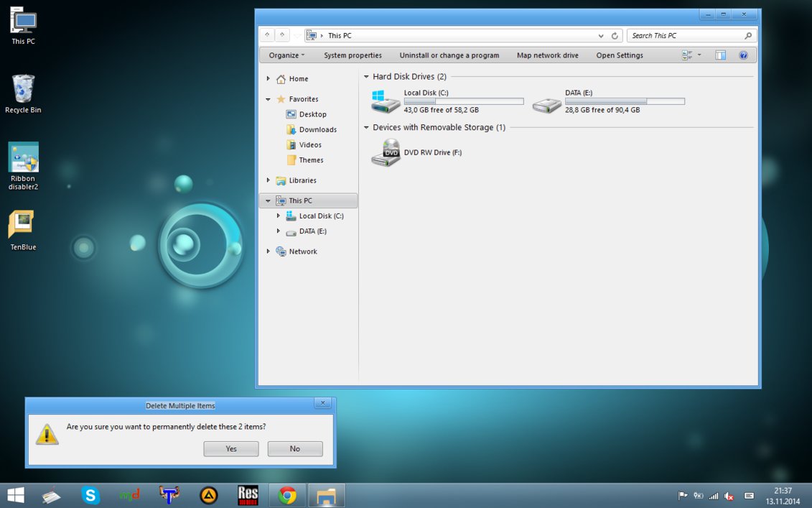Click the File Explorer taskbar icon

point(326,496)
